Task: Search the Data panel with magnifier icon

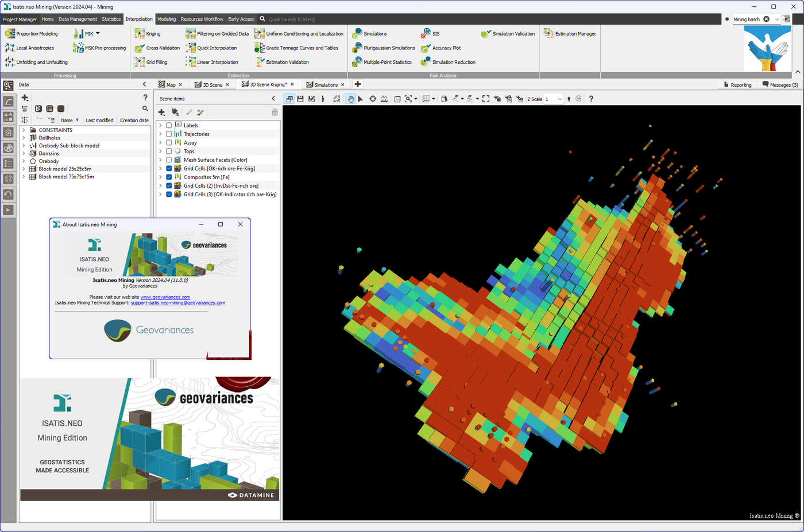Action: [145, 108]
